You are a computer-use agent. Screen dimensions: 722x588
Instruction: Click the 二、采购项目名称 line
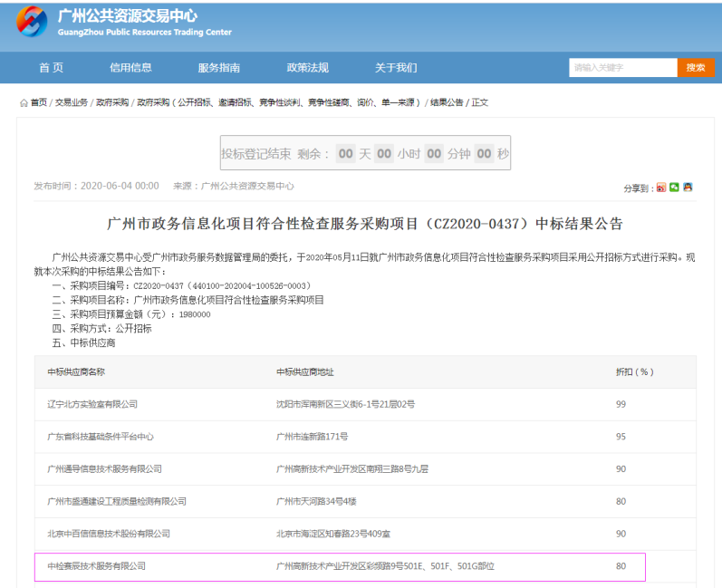pyautogui.click(x=188, y=300)
